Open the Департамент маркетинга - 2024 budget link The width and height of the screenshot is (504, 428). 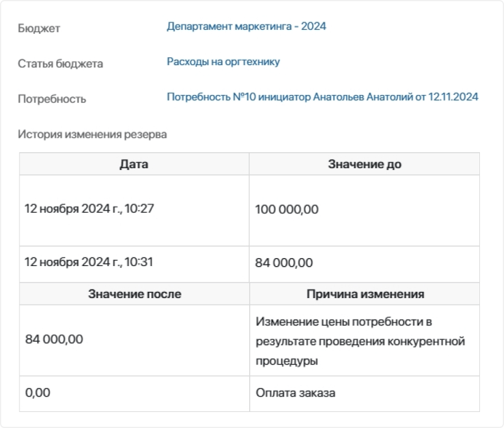click(x=246, y=26)
